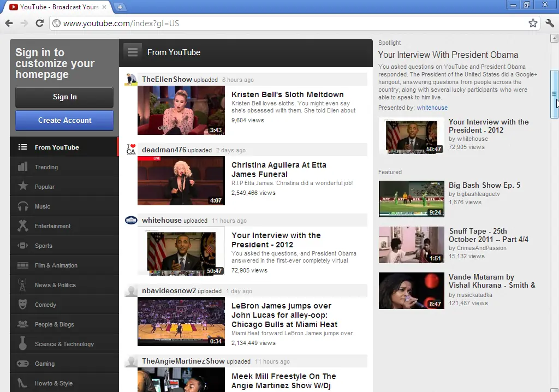559x392 pixels.
Task: Click deadman476 channel avatar
Action: click(x=131, y=150)
